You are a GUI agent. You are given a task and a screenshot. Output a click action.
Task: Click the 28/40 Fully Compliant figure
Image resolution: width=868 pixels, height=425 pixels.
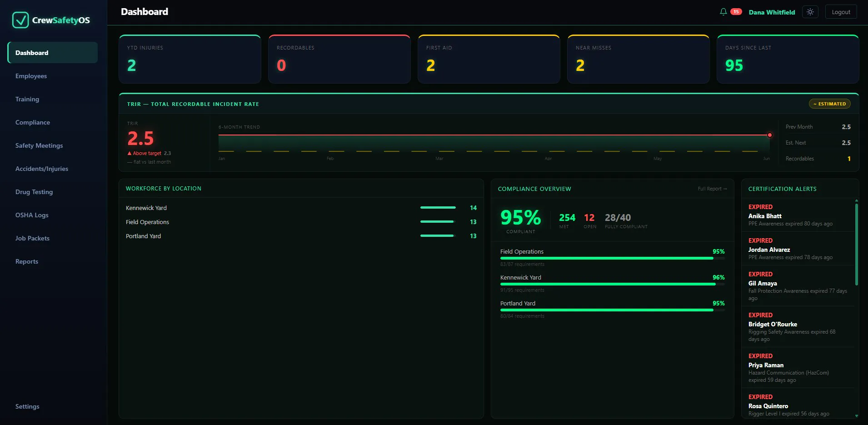tap(618, 218)
